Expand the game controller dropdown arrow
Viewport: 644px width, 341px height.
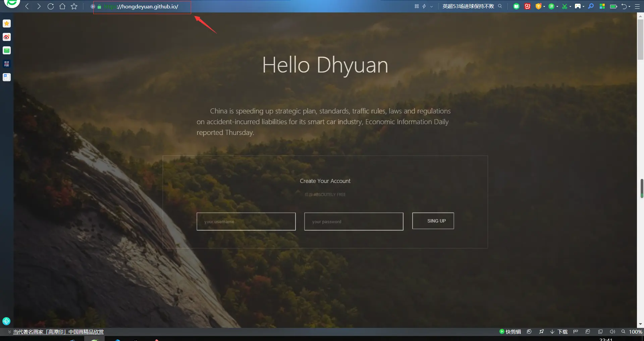point(583,7)
